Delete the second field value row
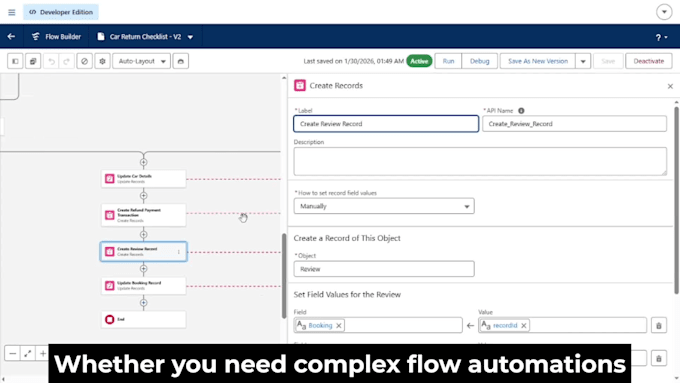Image resolution: width=680 pixels, height=383 pixels. click(659, 358)
